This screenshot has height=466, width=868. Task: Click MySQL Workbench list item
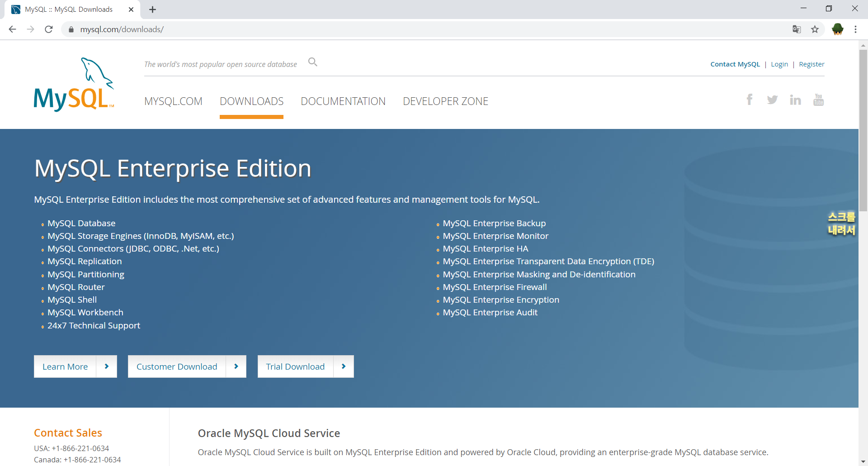click(85, 312)
